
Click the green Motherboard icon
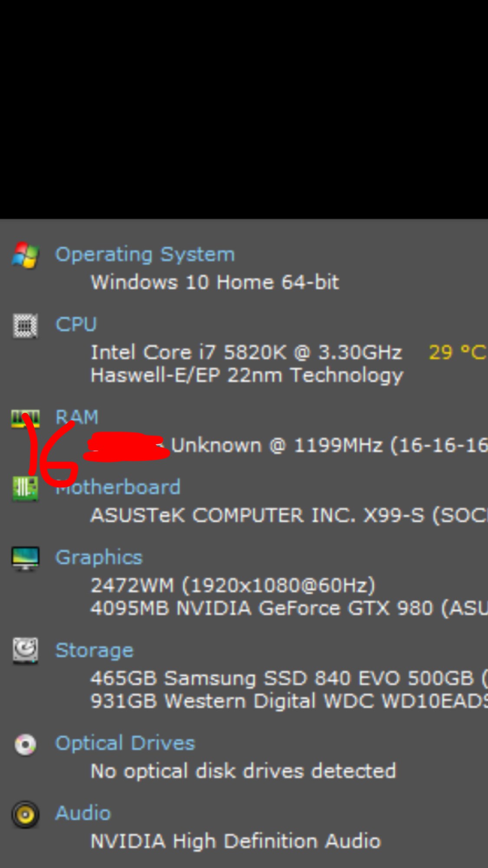(25, 489)
